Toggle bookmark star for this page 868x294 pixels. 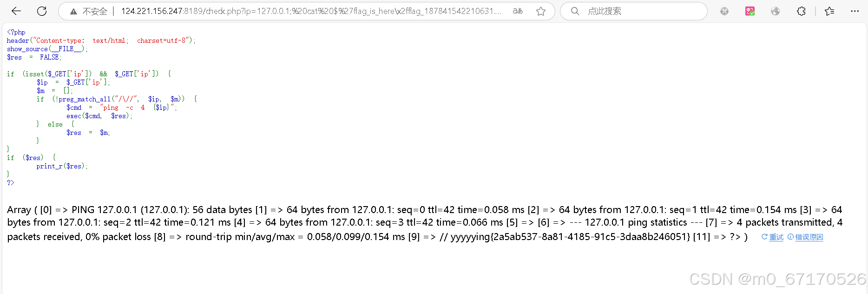[x=541, y=11]
